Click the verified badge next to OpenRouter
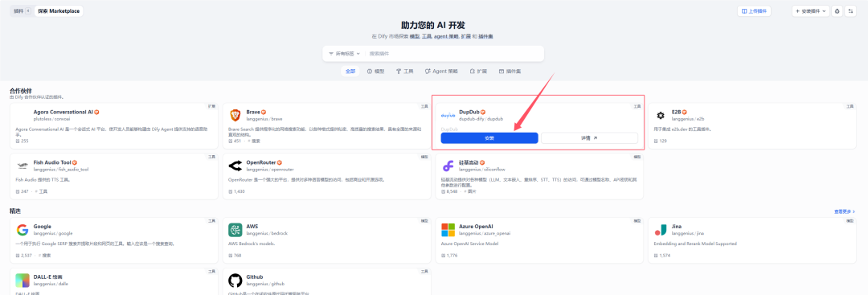Screen dimensions: 868x295 pyautogui.click(x=279, y=162)
